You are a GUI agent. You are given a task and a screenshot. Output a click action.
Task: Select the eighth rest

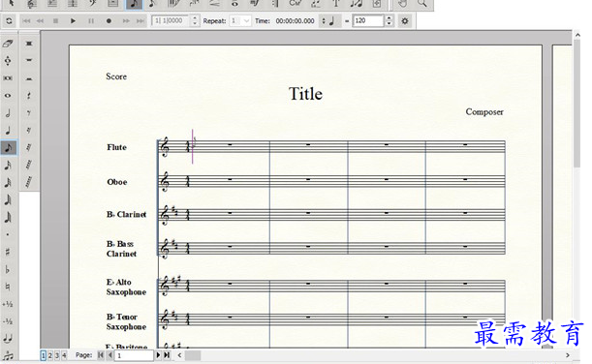tap(29, 113)
